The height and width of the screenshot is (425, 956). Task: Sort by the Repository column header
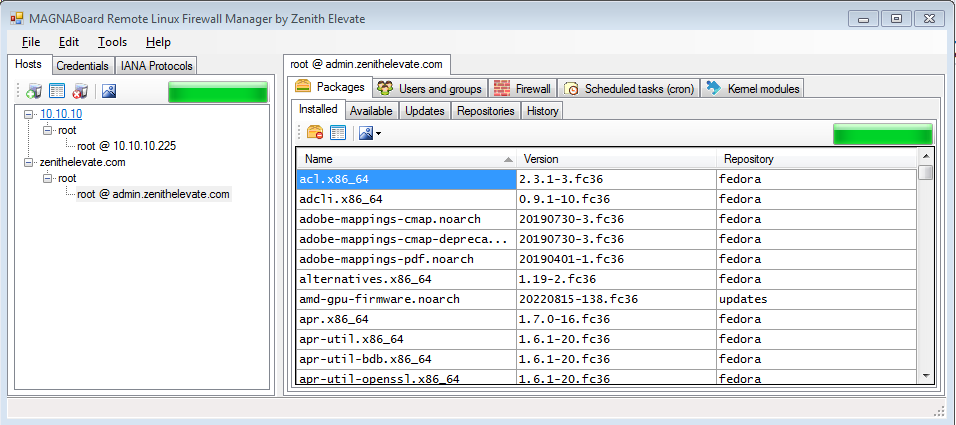tap(816, 159)
